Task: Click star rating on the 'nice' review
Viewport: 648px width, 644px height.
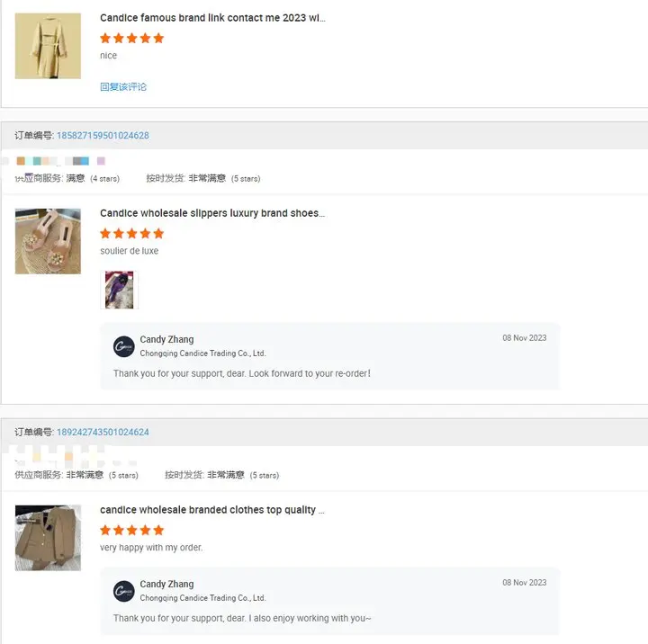Action: tap(131, 39)
